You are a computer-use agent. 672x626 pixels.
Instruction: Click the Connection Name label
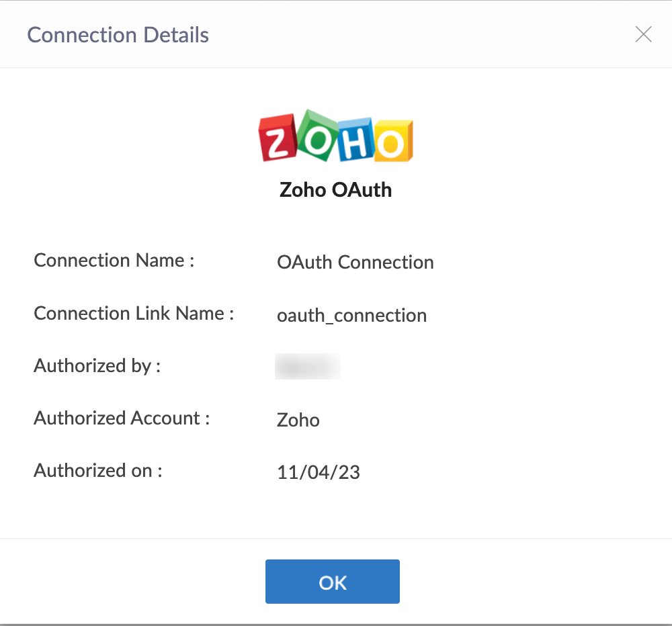[114, 260]
